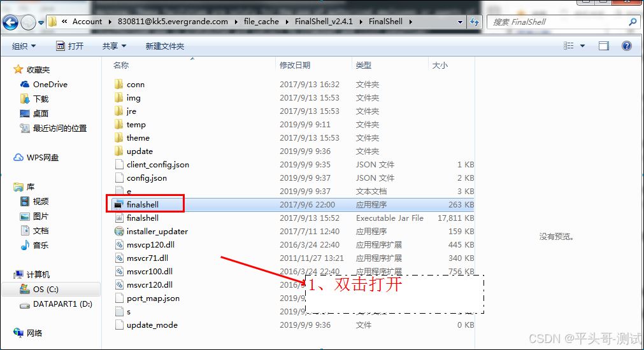
Task: Select Account in the address breadcrumb
Action: [x=87, y=22]
